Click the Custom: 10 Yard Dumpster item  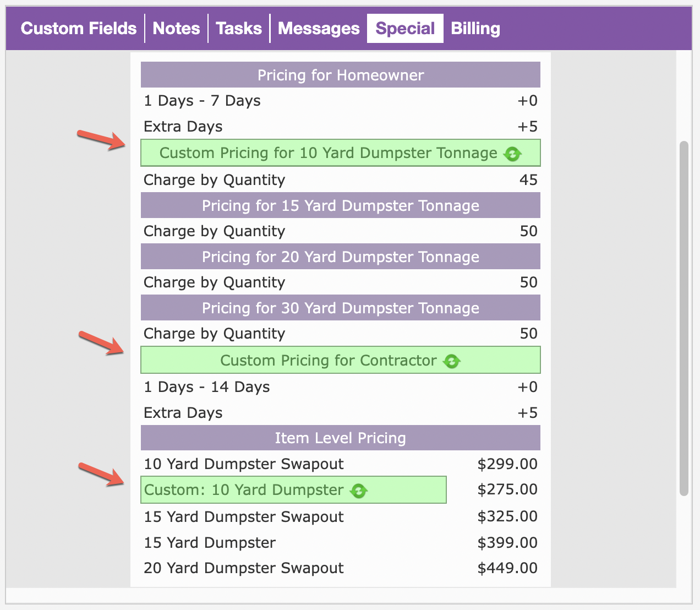(244, 490)
